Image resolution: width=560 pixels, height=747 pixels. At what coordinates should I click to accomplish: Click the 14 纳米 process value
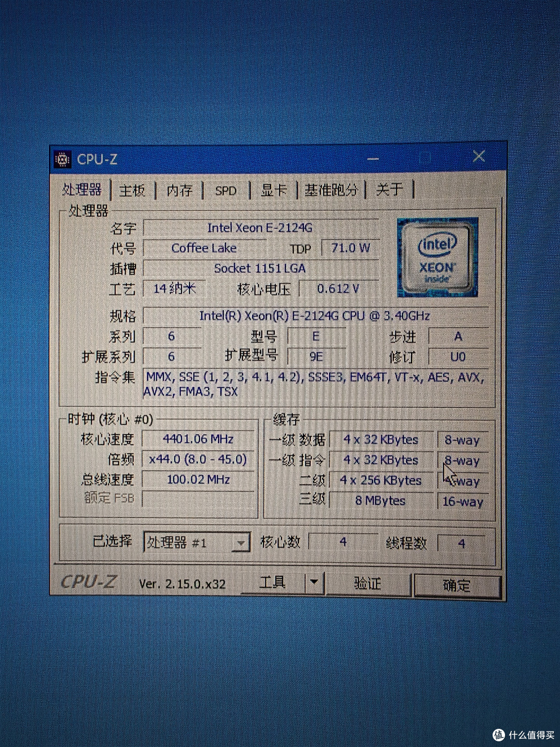click(175, 288)
